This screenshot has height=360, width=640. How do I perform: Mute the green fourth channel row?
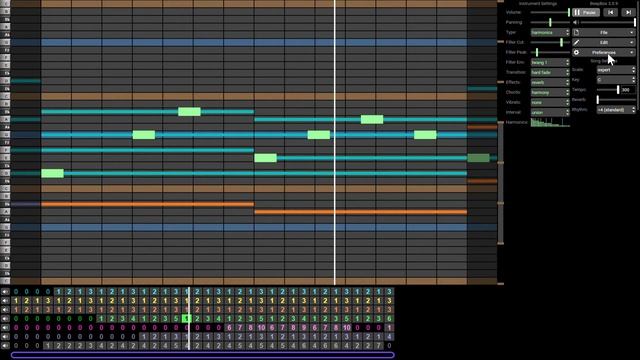[x=5, y=318]
